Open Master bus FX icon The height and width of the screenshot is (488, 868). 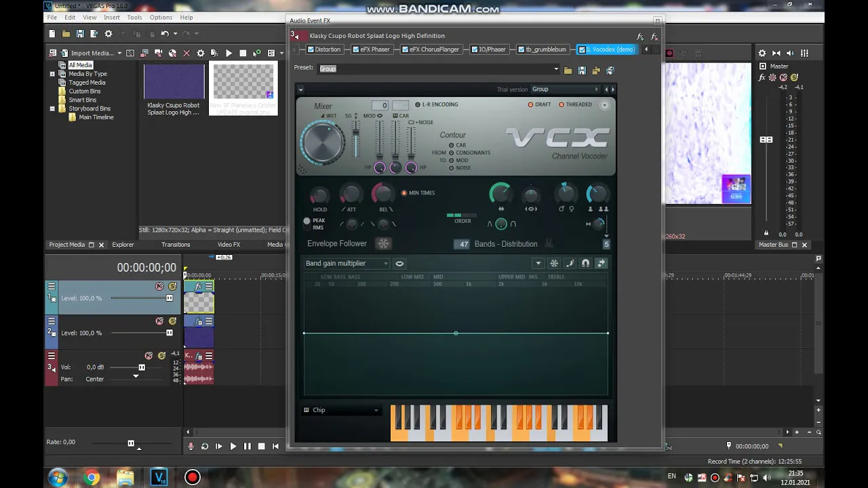[762, 77]
